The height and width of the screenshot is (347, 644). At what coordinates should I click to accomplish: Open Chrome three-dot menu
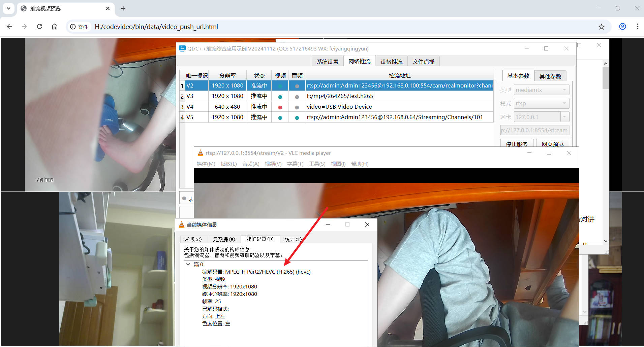point(638,27)
